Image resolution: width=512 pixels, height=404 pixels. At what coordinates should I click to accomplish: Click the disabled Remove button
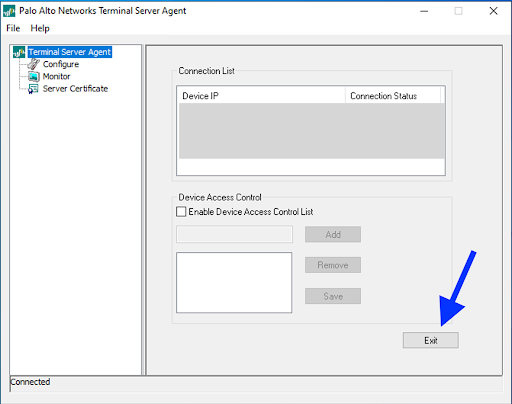(333, 265)
